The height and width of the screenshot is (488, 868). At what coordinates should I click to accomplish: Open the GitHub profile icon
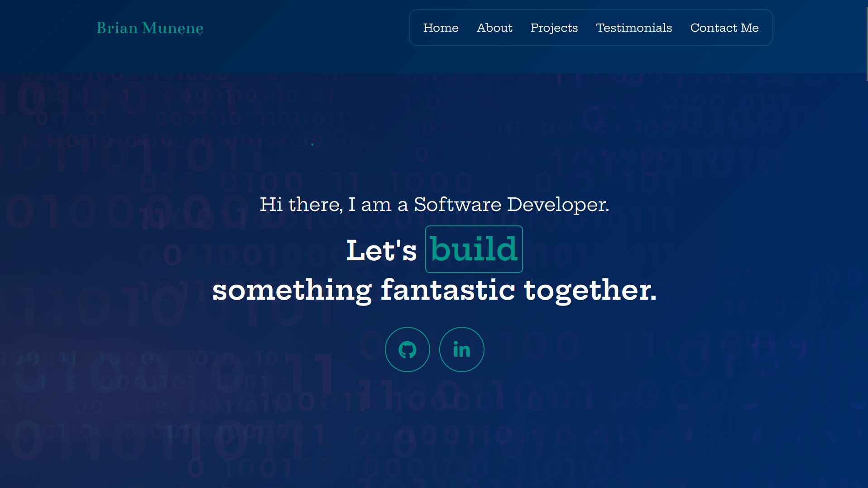407,349
